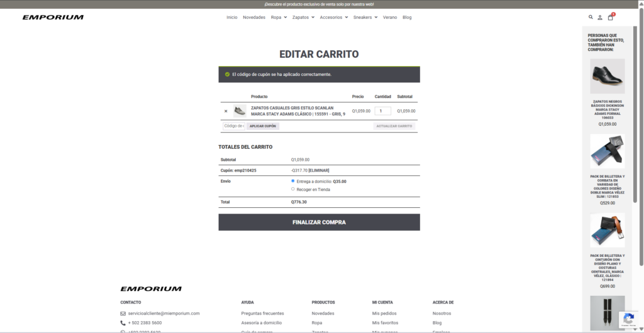
Task: Open the wallet and tie pack thumbnail
Action: [608, 151]
